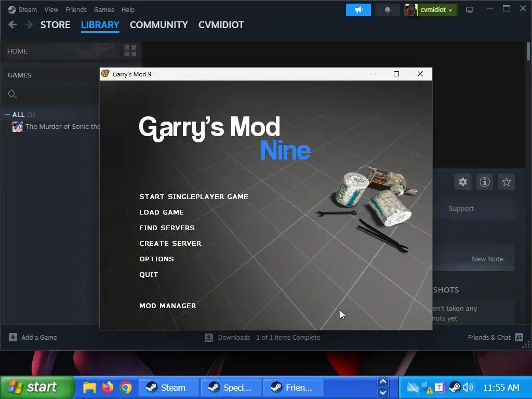The width and height of the screenshot is (532, 399).
Task: Click QUIT in Garry's Mod menu
Action: click(149, 274)
